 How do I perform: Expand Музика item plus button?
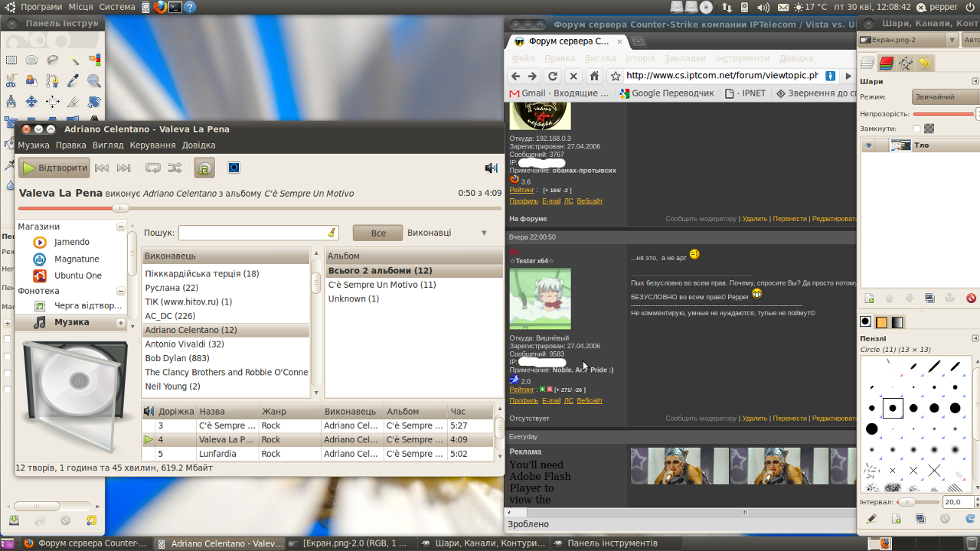(x=121, y=323)
